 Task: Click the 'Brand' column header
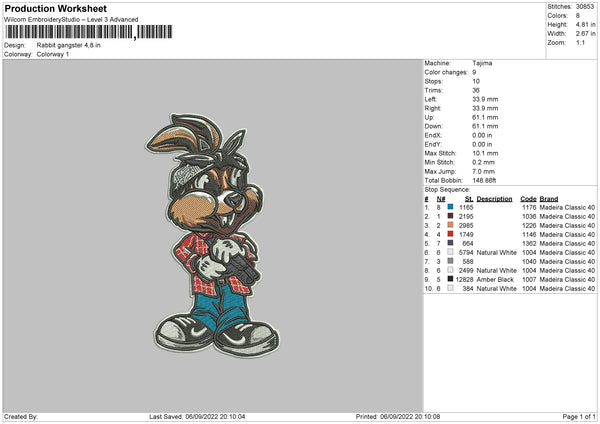coord(549,199)
